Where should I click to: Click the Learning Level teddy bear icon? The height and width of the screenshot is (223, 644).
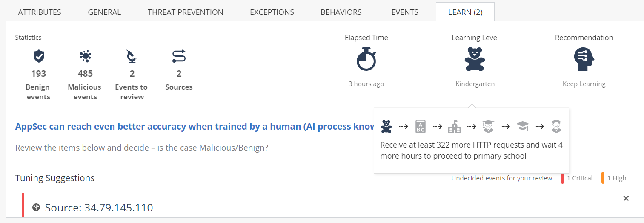(475, 59)
